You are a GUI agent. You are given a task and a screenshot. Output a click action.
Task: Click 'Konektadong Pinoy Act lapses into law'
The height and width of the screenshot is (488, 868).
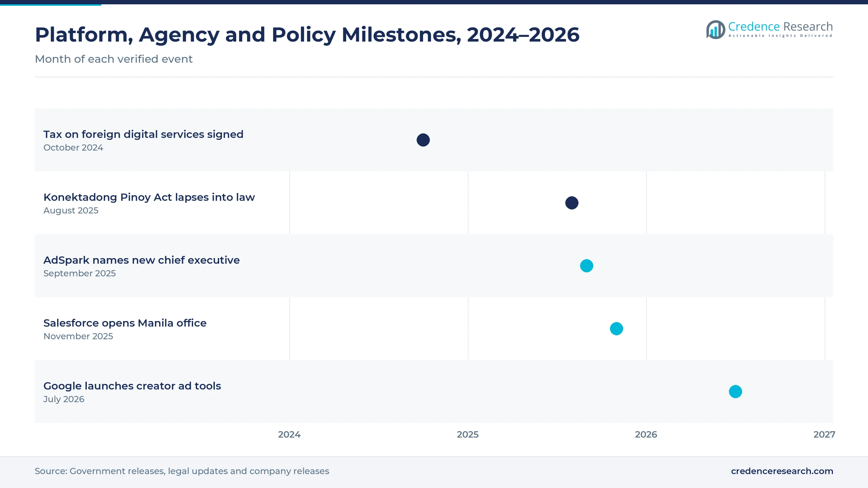pyautogui.click(x=149, y=197)
